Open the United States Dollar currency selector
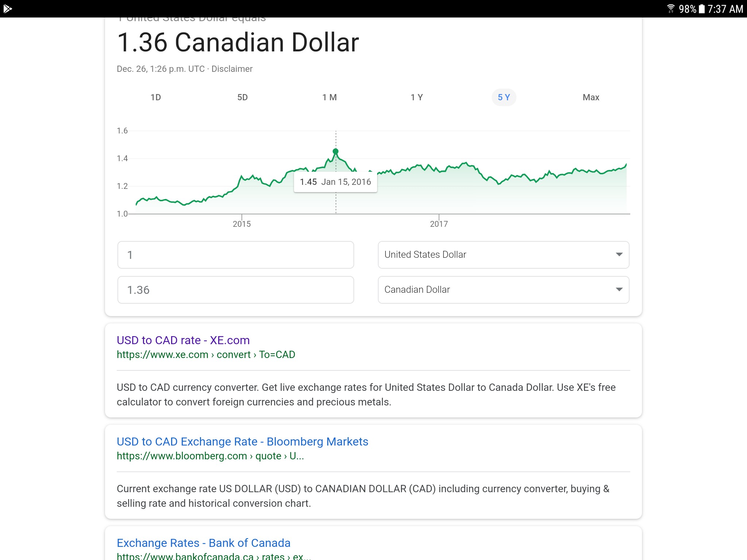The width and height of the screenshot is (747, 560). coord(503,254)
